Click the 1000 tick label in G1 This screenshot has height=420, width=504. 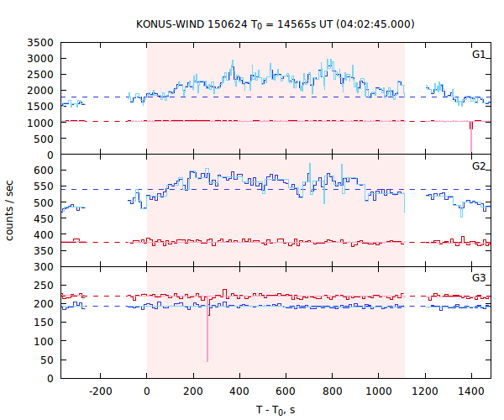coord(40,123)
